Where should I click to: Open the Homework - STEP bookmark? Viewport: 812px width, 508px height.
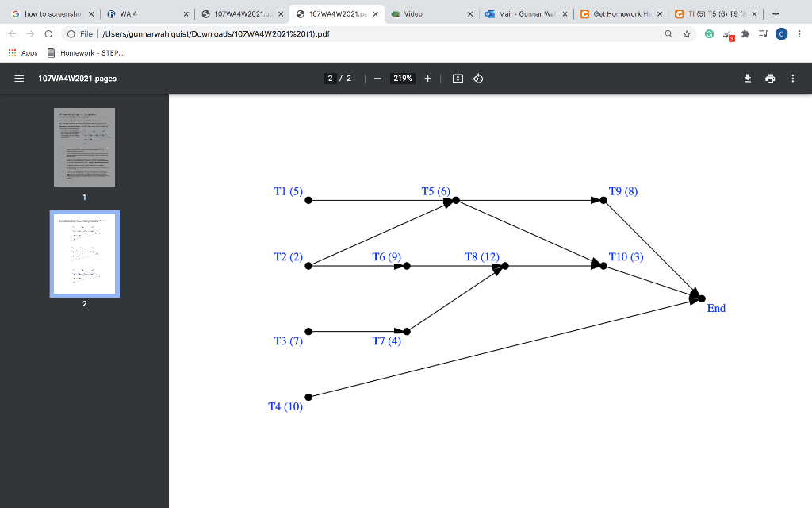click(x=86, y=53)
